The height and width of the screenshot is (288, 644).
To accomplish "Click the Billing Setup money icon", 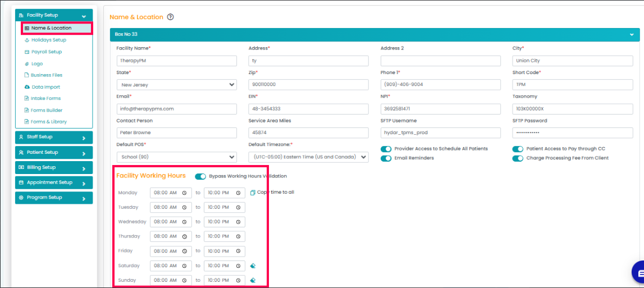I will point(21,167).
